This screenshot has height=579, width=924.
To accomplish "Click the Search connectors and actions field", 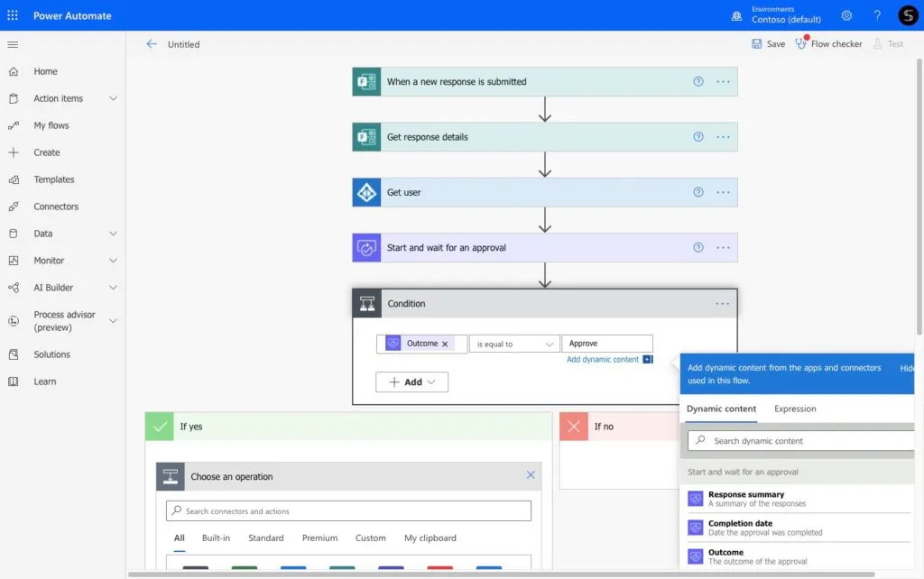I will [349, 511].
